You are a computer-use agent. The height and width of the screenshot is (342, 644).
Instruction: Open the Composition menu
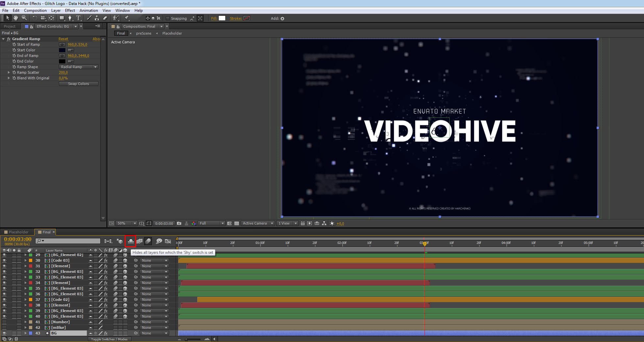pos(35,11)
